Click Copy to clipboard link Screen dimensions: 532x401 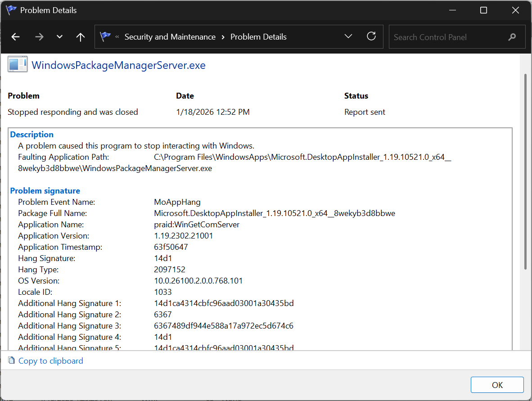point(50,360)
